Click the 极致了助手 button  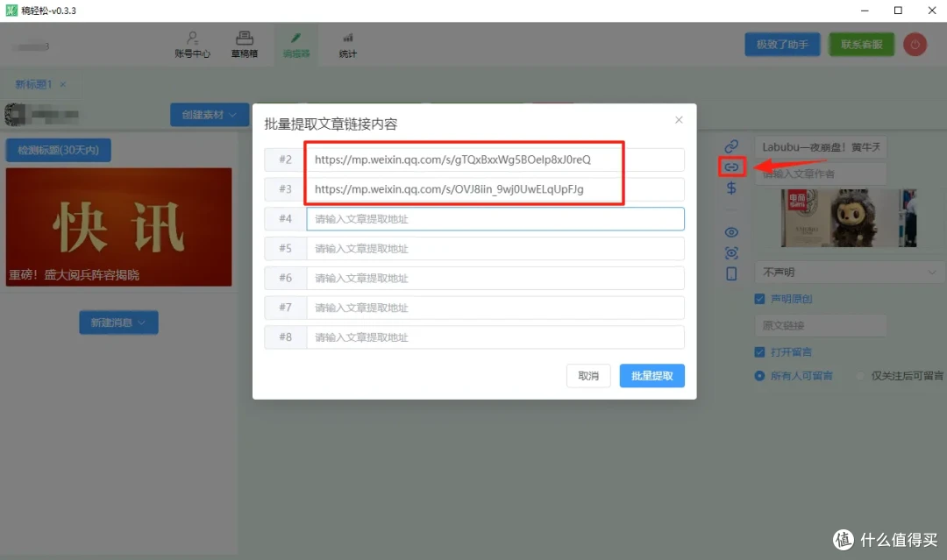point(782,45)
